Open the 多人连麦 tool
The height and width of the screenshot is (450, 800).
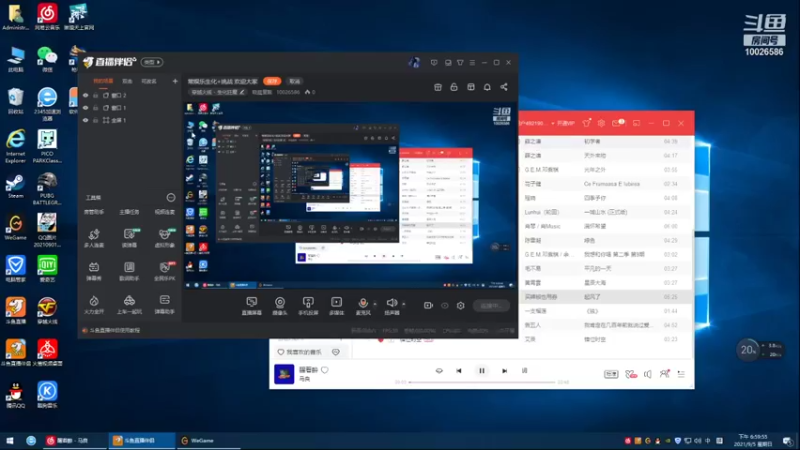coord(94,238)
